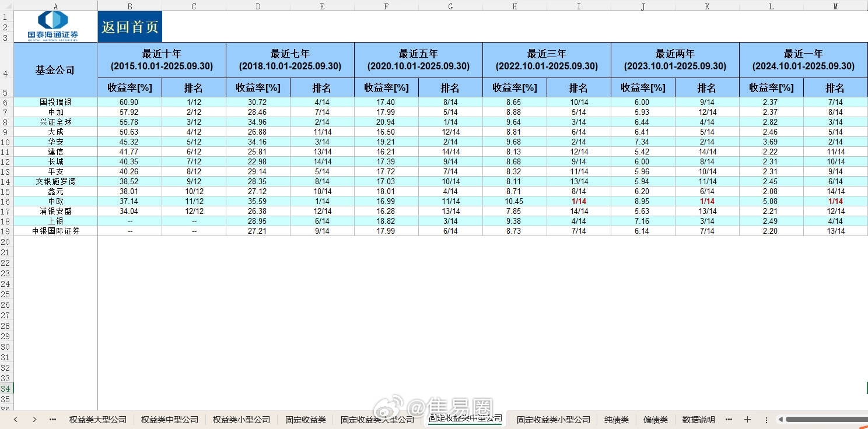Switch to the 固定收益类小型公司 sheet tab
The width and height of the screenshot is (868, 429).
pyautogui.click(x=554, y=419)
